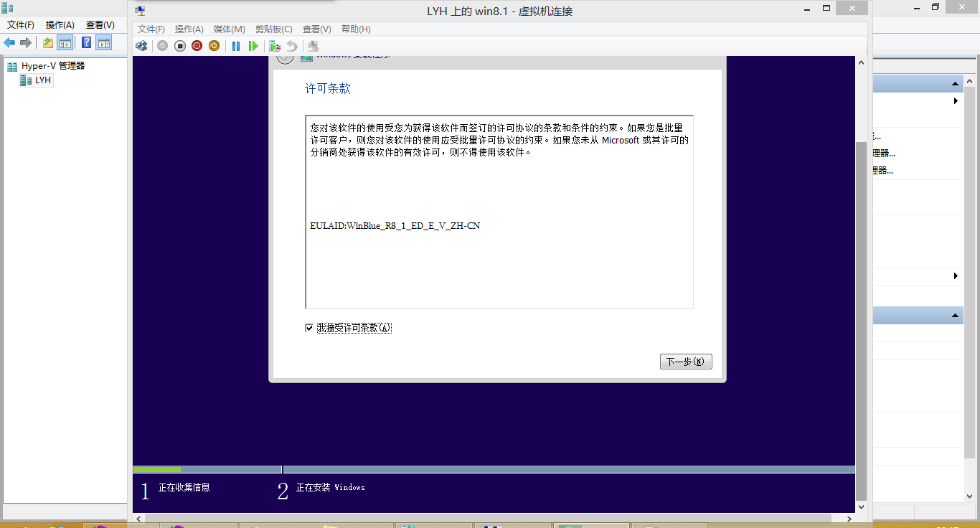Click up arrow of VM vertical scrollbar
The image size is (980, 528).
pyautogui.click(x=861, y=62)
